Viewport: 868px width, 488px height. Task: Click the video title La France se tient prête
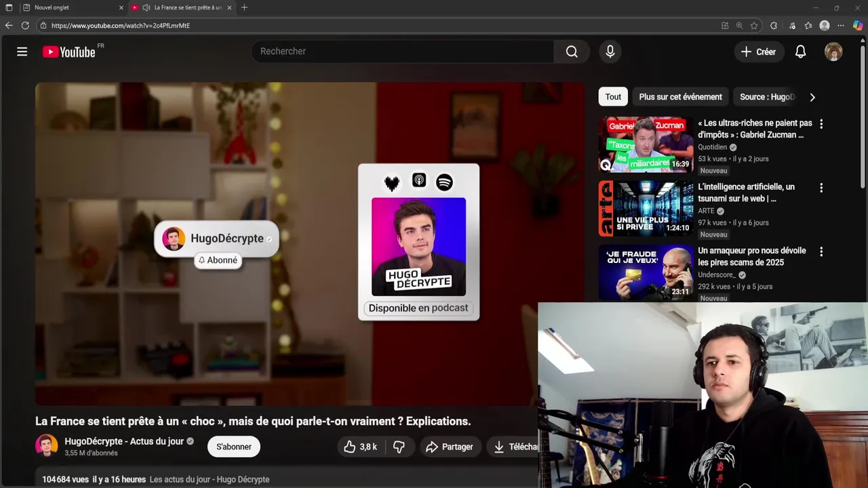253,422
